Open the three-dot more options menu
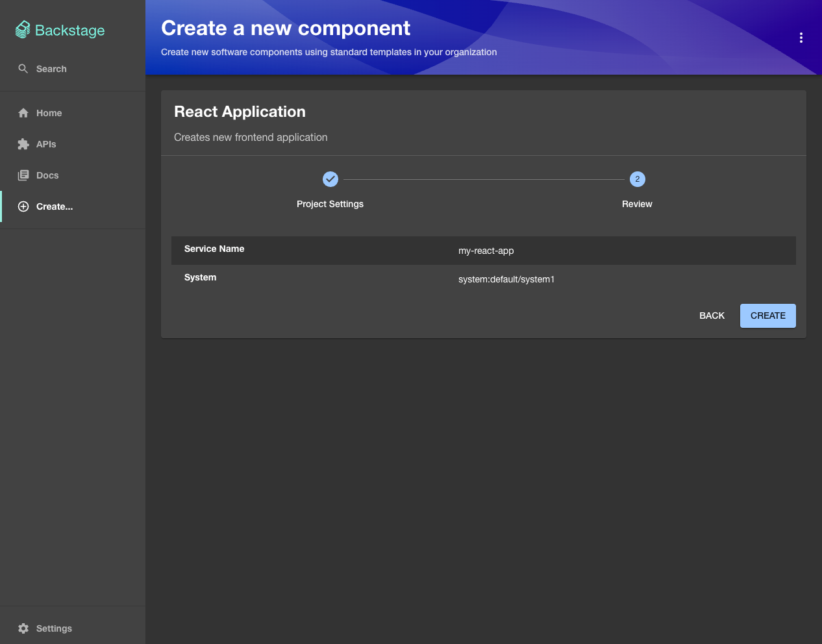 point(801,38)
